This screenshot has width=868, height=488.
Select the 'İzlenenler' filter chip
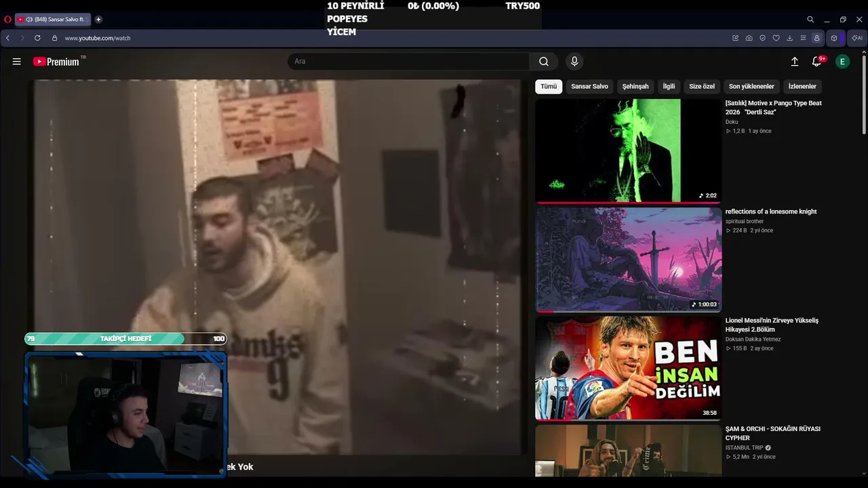[x=802, y=87]
